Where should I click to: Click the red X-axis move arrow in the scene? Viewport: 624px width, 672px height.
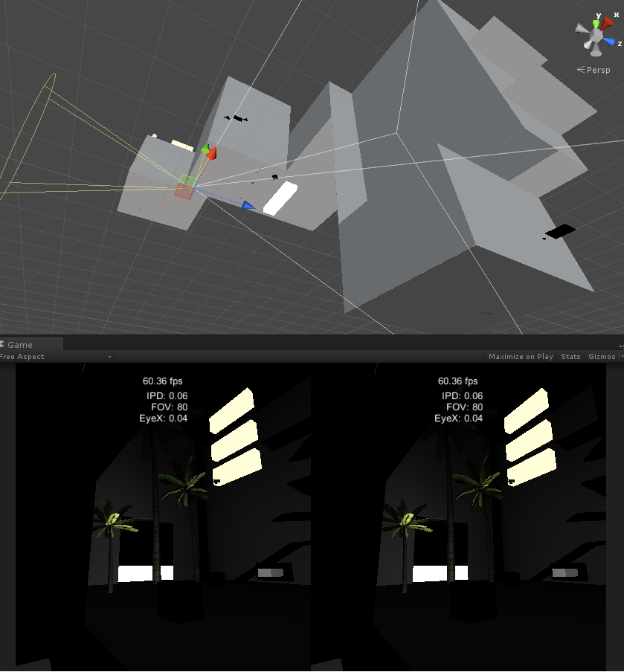click(211, 153)
